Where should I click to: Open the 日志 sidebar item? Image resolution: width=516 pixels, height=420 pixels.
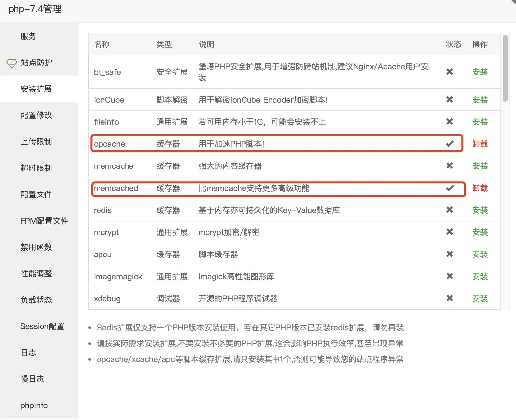pos(39,353)
